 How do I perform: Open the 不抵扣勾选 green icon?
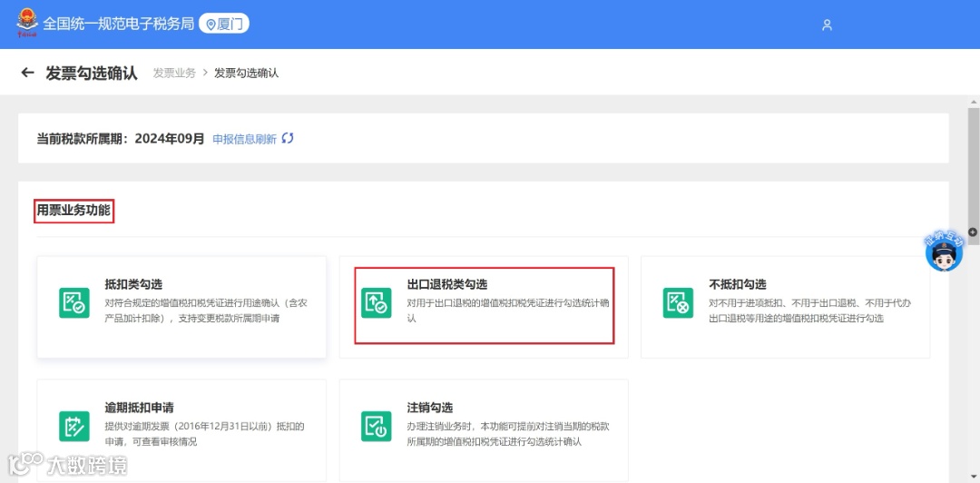678,303
